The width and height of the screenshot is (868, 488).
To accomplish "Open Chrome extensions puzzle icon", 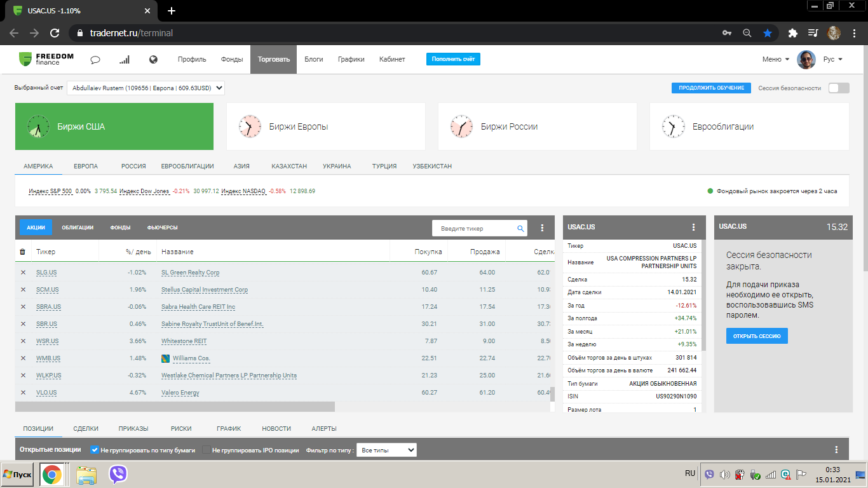I will click(792, 33).
